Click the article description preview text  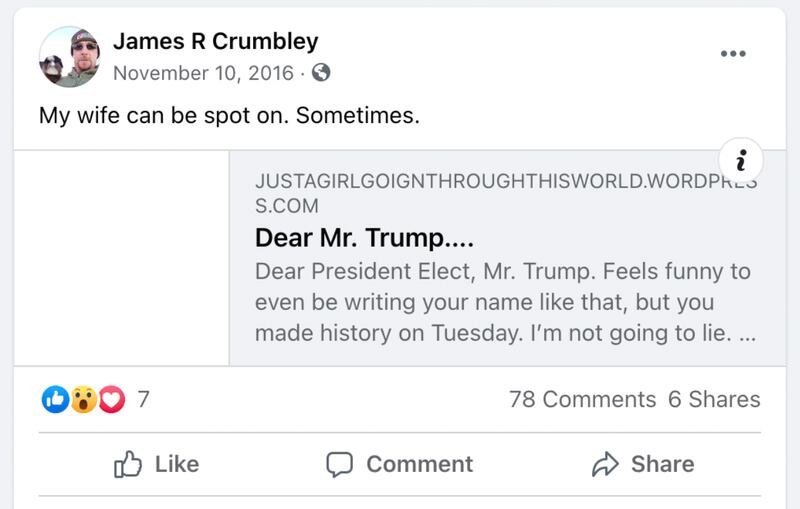click(x=504, y=302)
